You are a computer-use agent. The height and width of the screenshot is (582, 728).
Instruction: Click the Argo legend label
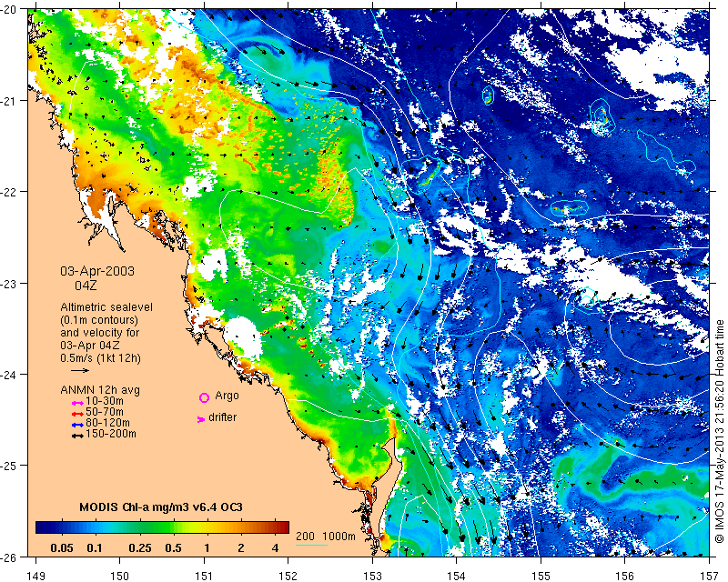coord(227,396)
